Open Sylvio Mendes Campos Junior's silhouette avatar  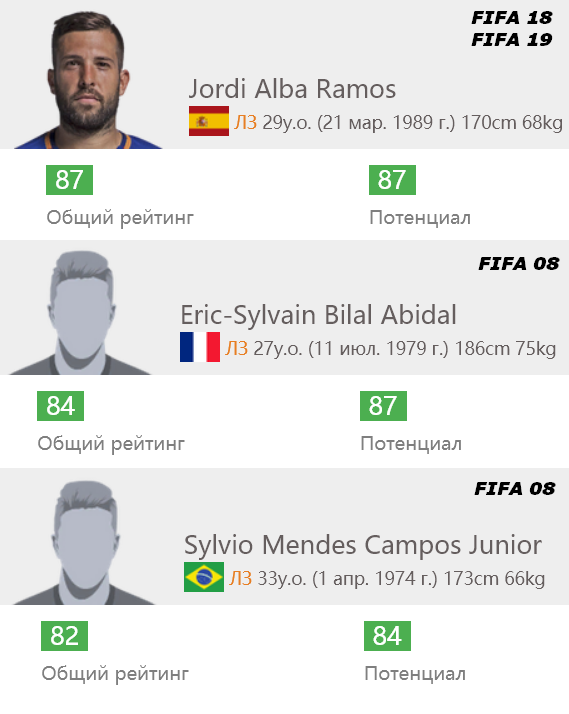click(x=84, y=543)
